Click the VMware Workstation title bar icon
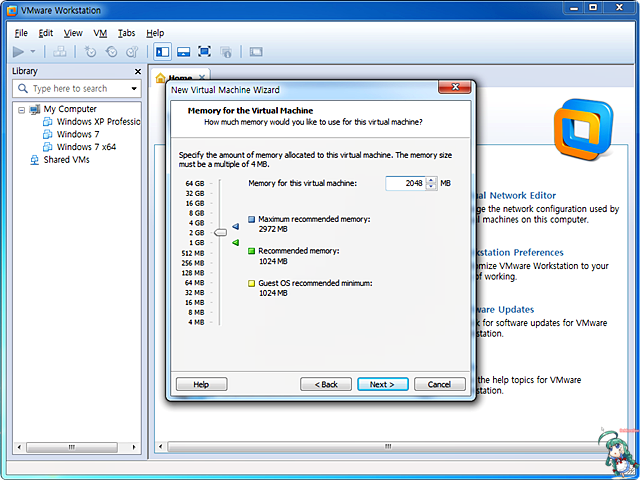This screenshot has width=640, height=480. coord(11,11)
